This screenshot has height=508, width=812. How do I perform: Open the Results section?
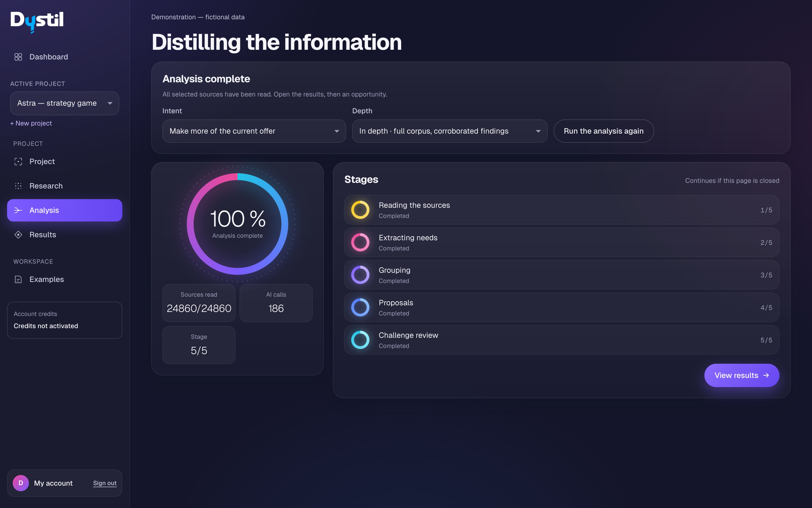[64, 234]
